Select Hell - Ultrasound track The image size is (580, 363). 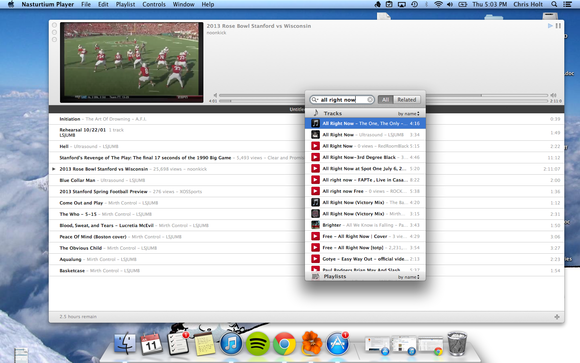[307, 146]
